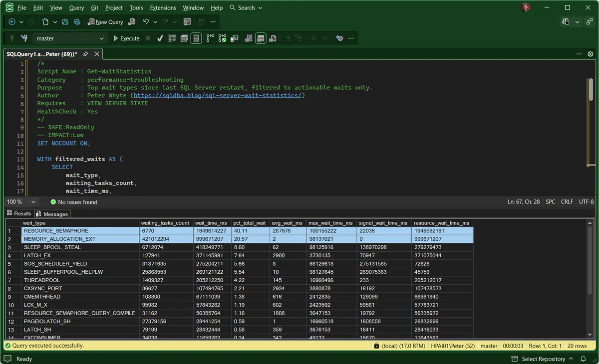
Task: Open the Select Repository dropdown
Action: [x=543, y=359]
